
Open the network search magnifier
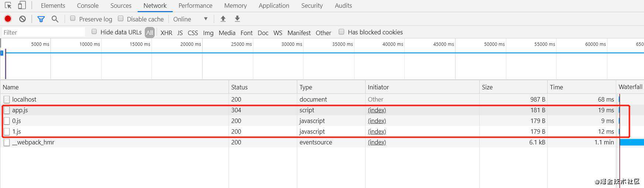tap(55, 19)
